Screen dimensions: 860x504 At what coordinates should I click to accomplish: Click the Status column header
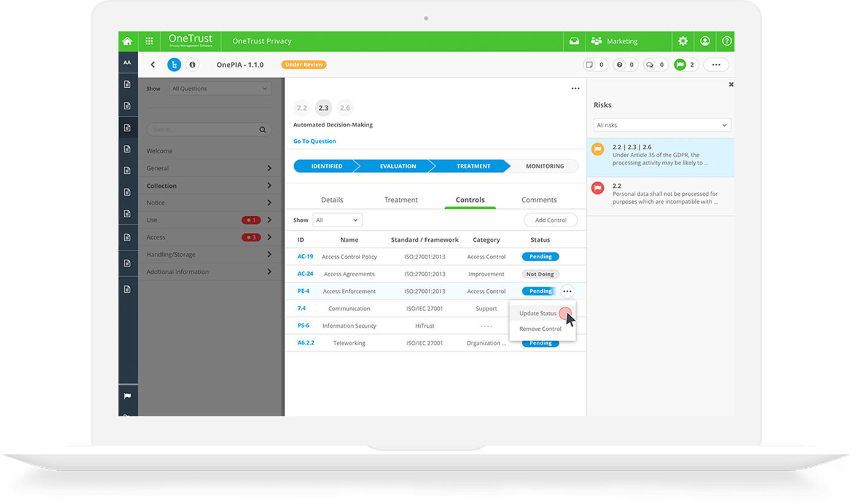[x=541, y=240]
